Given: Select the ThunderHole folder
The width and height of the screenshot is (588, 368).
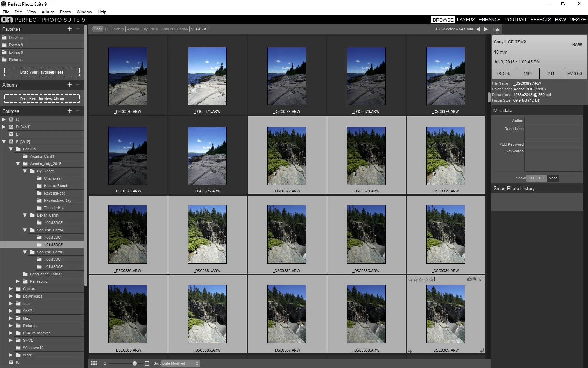Looking at the screenshot, I should click(55, 208).
